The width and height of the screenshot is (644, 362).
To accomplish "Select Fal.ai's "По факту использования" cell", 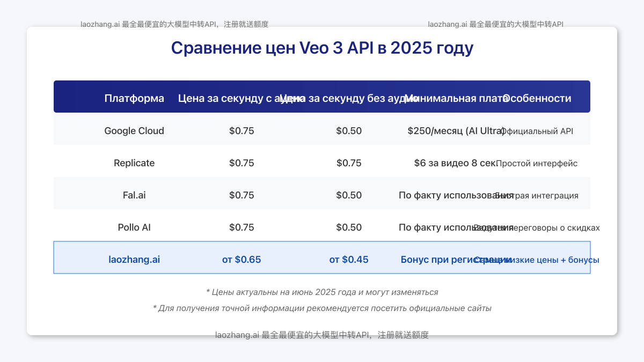I will coord(456,195).
